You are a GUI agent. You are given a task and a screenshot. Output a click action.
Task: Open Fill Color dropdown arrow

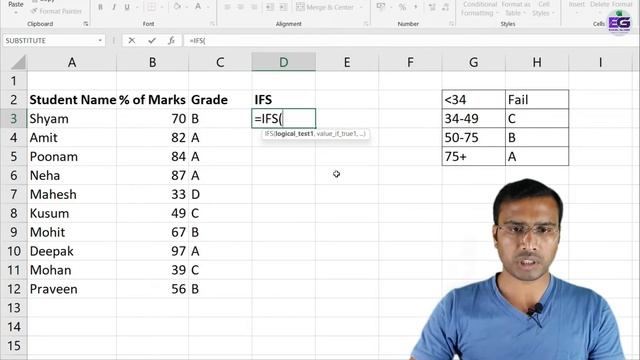point(187,7)
